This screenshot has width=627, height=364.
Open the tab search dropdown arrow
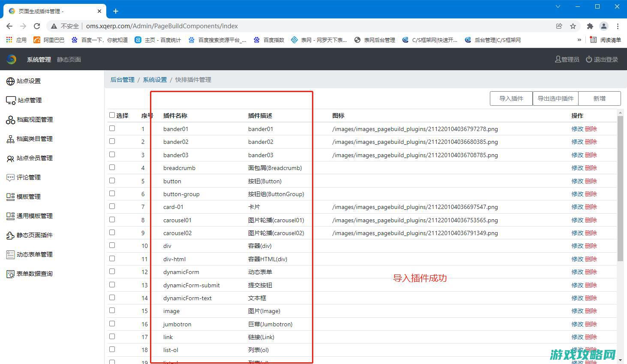point(558,6)
